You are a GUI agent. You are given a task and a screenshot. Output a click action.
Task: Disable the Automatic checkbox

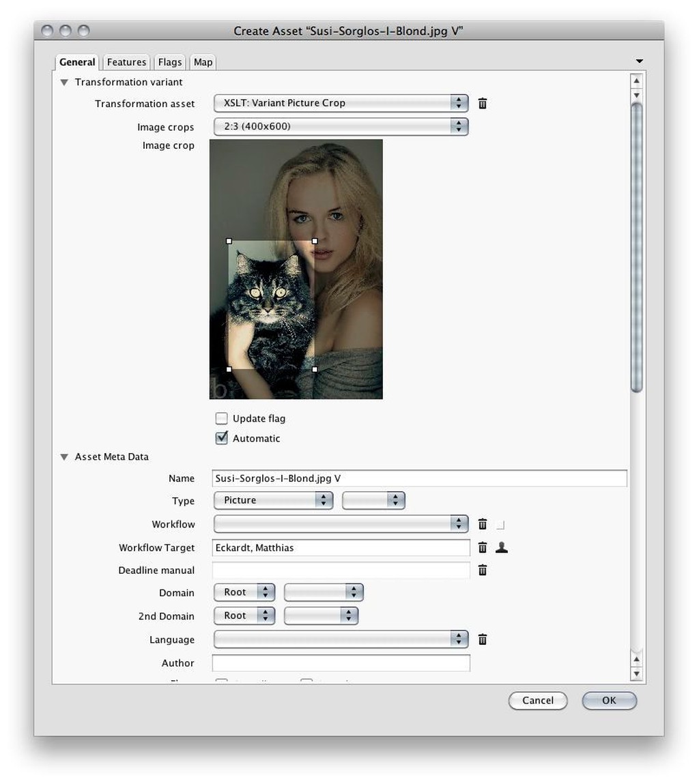pos(221,438)
